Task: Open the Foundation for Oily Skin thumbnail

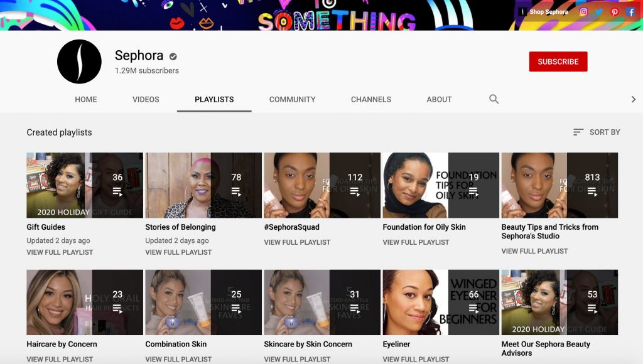Action: coord(440,185)
